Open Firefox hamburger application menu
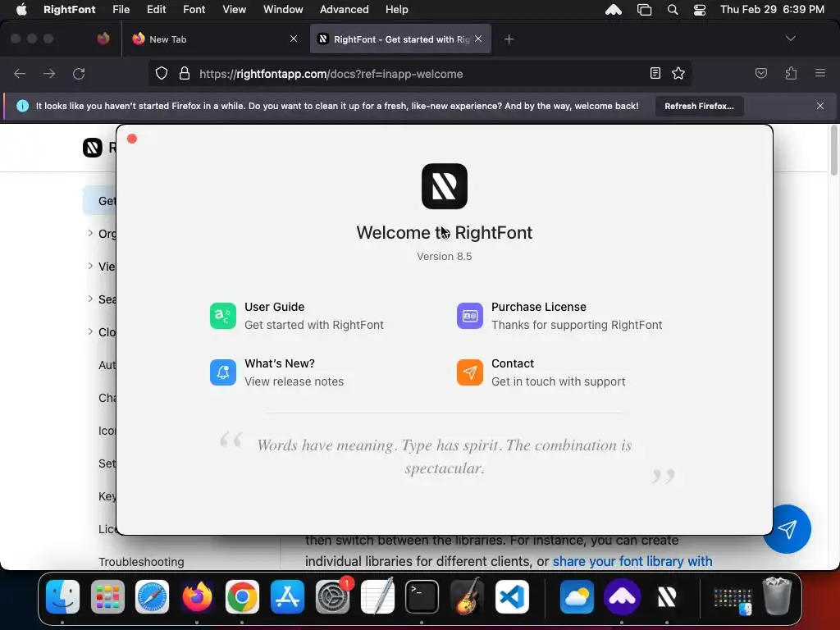This screenshot has width=840, height=630. click(x=820, y=73)
